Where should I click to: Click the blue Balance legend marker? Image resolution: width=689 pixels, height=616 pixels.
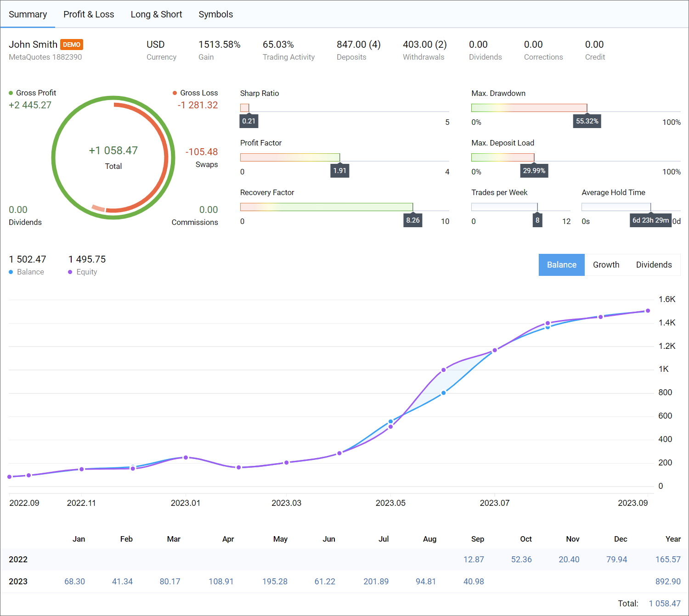click(x=11, y=272)
